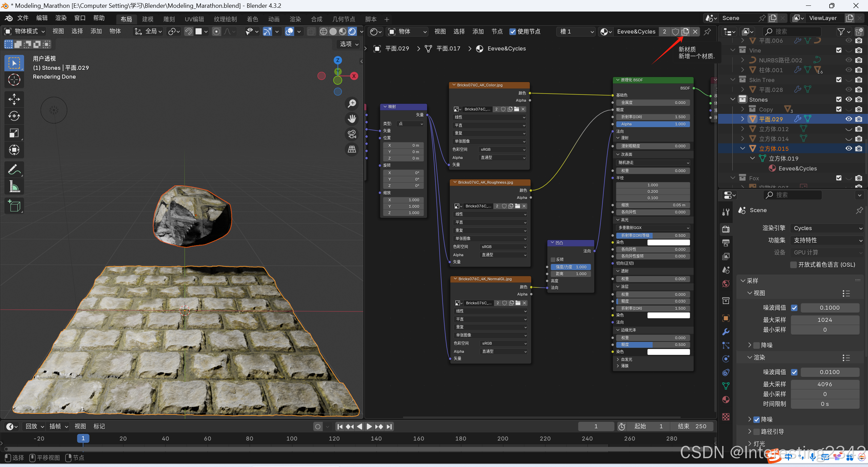Select the Annotate pencil tool

[14, 169]
